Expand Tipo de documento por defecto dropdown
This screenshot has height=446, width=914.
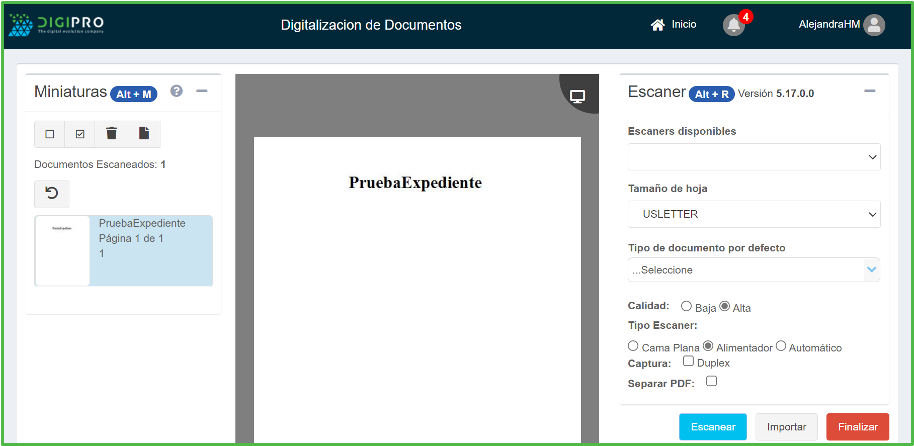pos(753,269)
